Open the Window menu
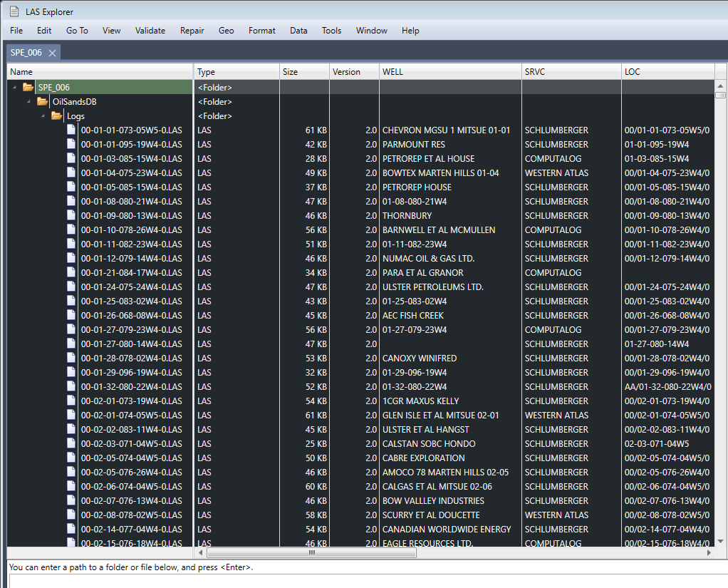The height and width of the screenshot is (588, 728). pyautogui.click(x=371, y=30)
